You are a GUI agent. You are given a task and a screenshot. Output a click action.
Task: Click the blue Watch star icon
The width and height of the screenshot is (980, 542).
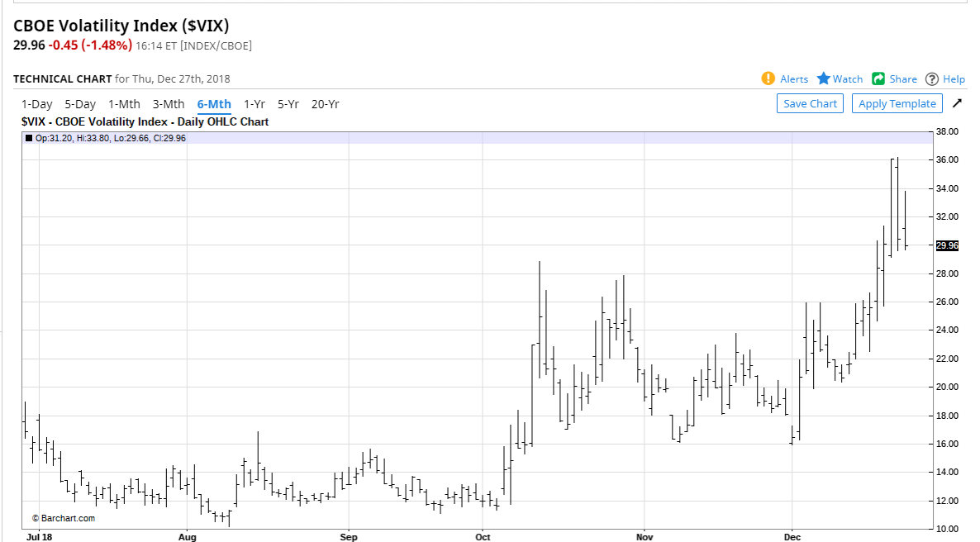point(824,78)
